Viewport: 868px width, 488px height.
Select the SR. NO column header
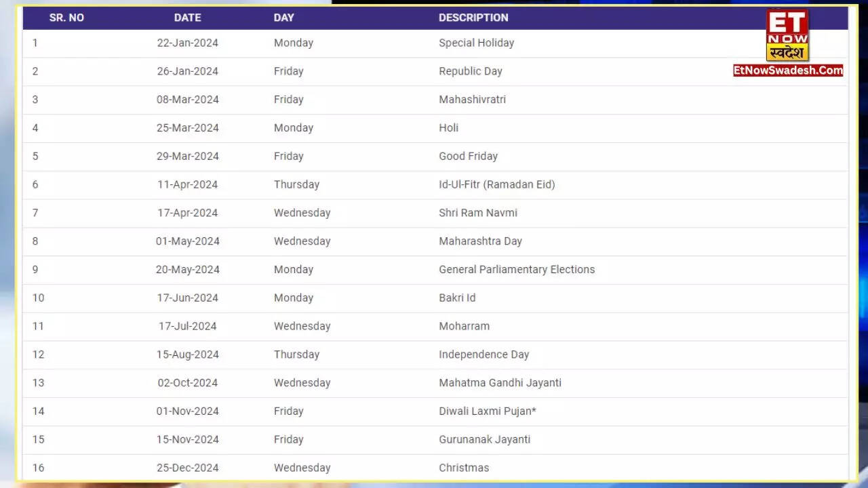point(66,18)
